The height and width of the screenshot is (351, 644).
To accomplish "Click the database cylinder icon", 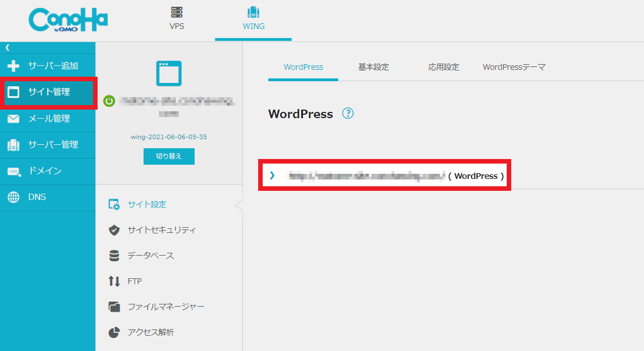I will [x=114, y=256].
